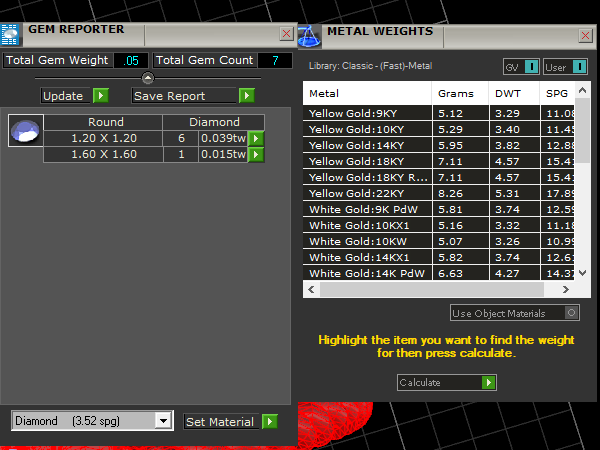Open the Diamond material dropdown
Viewport: 600px width, 450px height.
(x=163, y=422)
